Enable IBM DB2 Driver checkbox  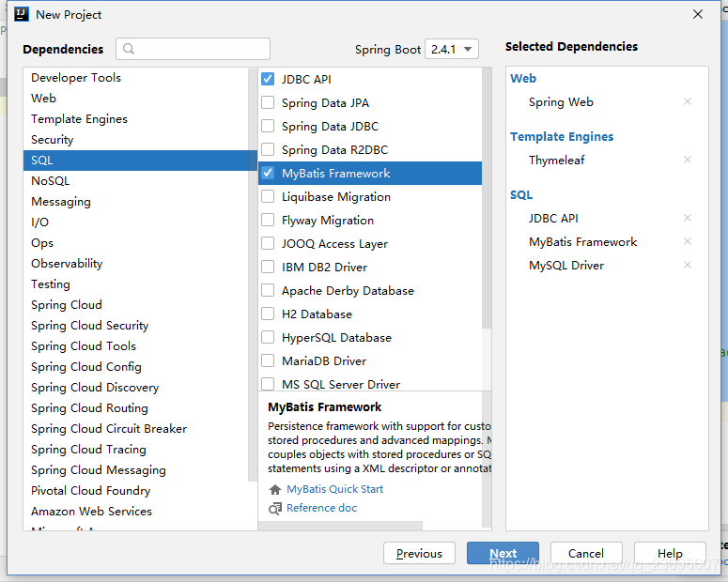[x=268, y=267]
